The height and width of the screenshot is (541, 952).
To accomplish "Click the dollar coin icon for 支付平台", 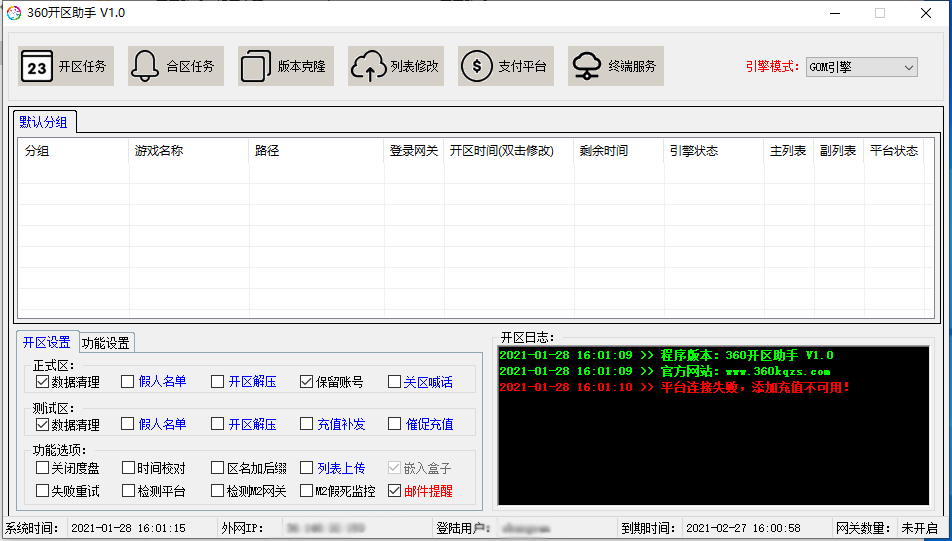I will click(x=477, y=66).
